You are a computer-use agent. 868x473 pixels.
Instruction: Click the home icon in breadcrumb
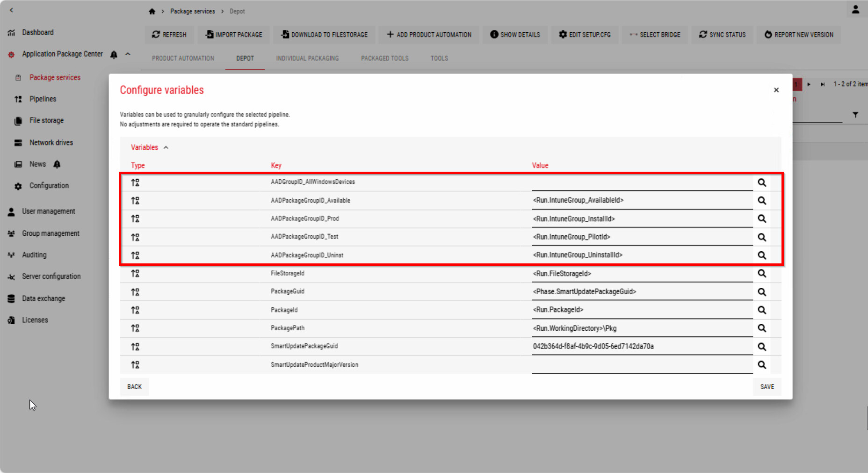pos(152,11)
